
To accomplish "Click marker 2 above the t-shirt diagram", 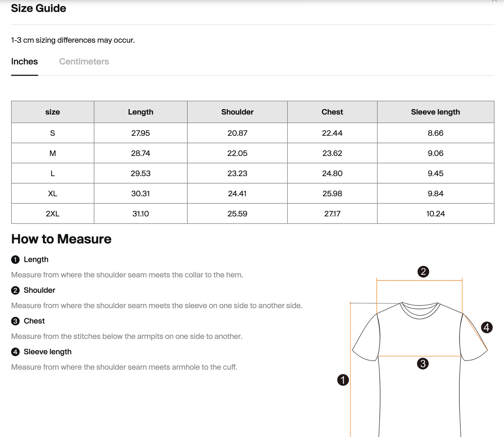I will point(423,272).
